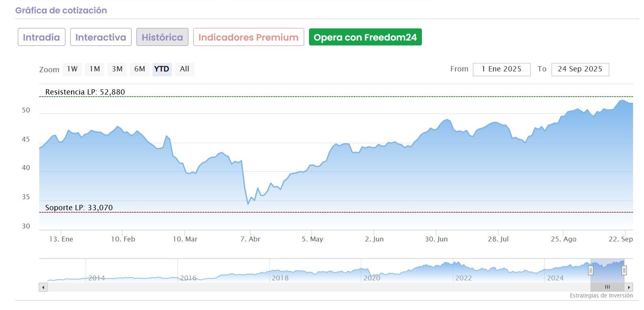Click the From date field
The image size is (644, 310).
(501, 69)
